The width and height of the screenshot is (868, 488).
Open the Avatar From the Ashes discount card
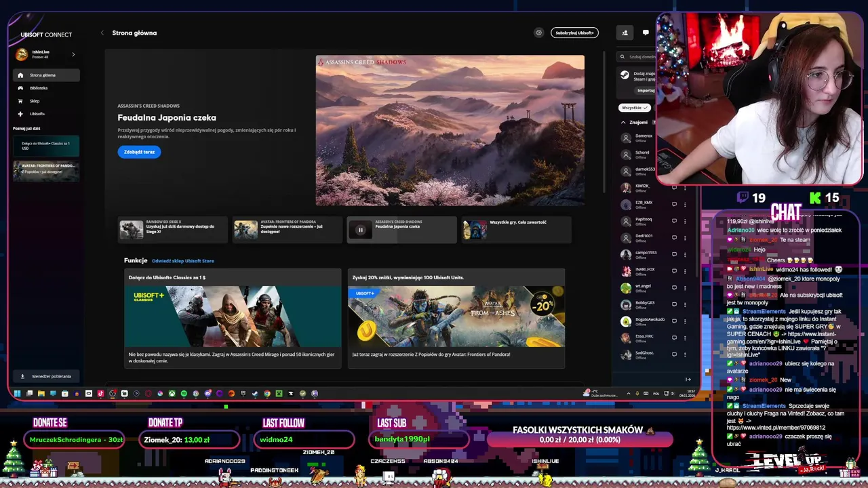coord(456,318)
